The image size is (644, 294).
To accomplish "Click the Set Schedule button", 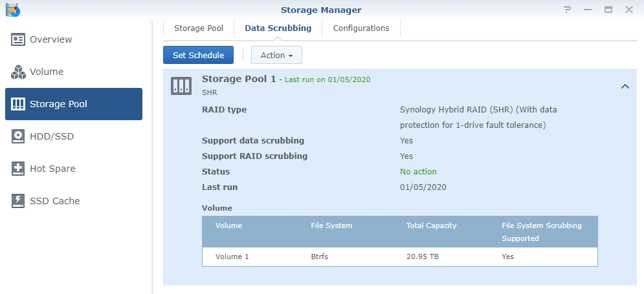I will pos(198,55).
